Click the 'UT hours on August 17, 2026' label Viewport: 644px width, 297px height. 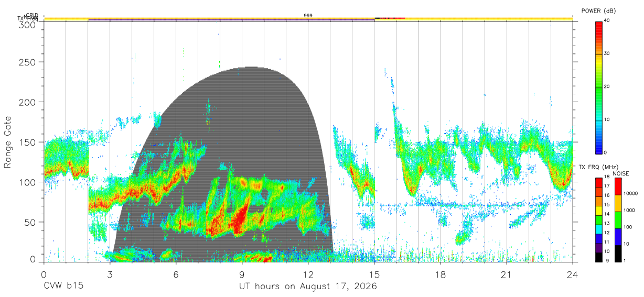pyautogui.click(x=308, y=287)
